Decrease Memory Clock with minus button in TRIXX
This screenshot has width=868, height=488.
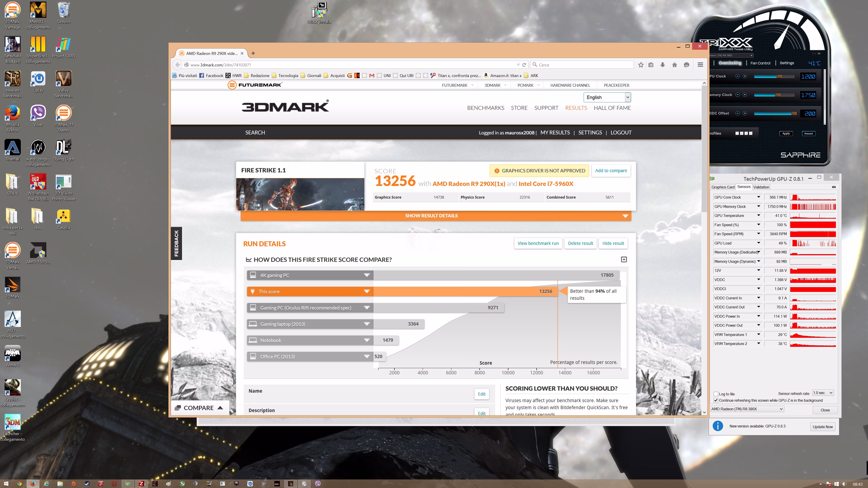pos(737,95)
